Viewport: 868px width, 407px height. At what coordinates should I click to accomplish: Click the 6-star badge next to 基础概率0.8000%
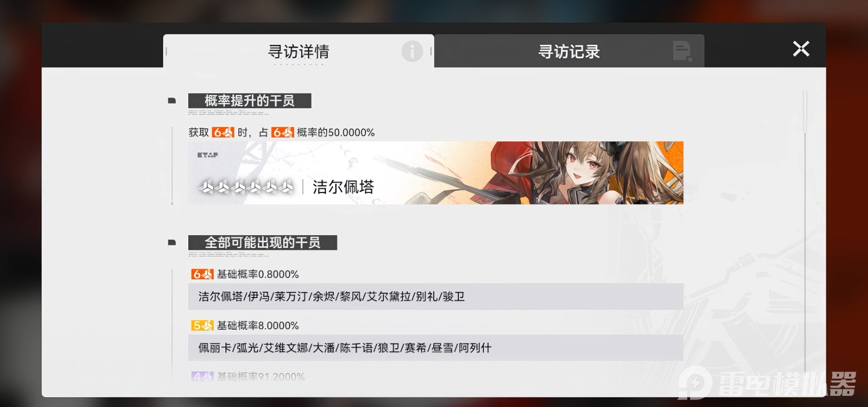[202, 274]
